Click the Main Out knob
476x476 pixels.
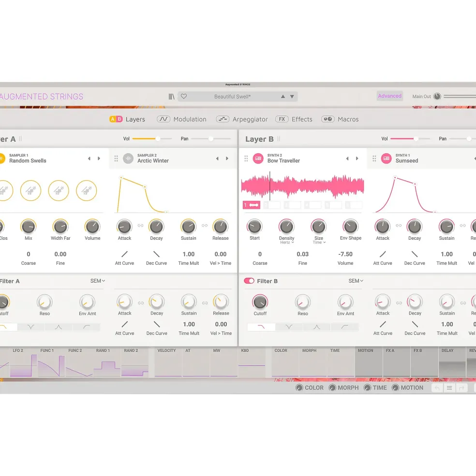[x=437, y=96]
